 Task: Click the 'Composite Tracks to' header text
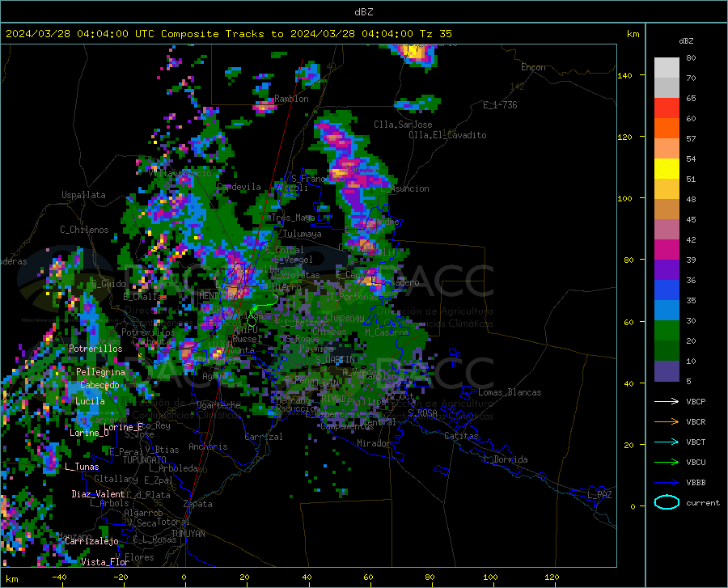coord(222,34)
